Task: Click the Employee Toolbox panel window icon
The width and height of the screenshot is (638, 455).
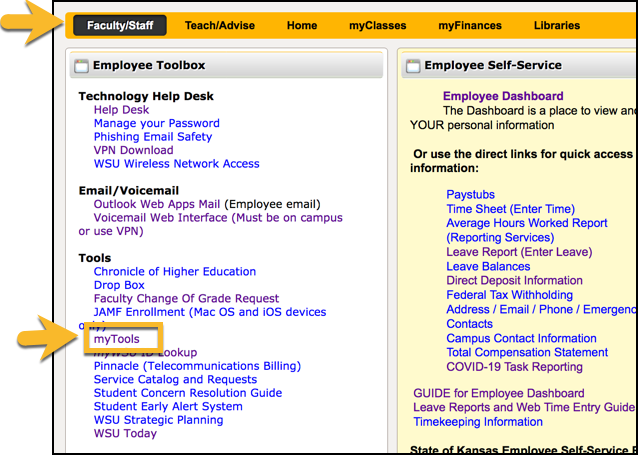Action: (81, 66)
